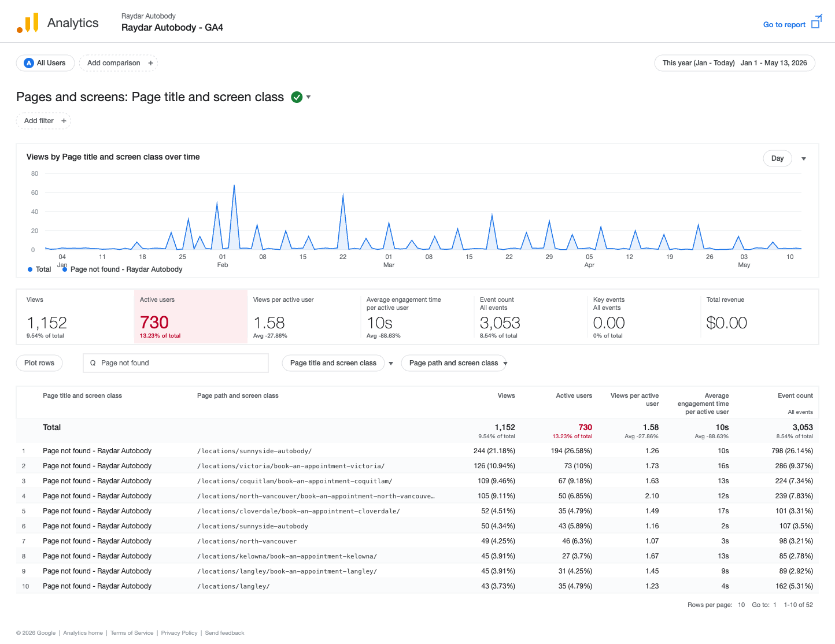Expand the arrow beside the Day selector
Viewport: 835px width, 644px height.
pos(804,159)
